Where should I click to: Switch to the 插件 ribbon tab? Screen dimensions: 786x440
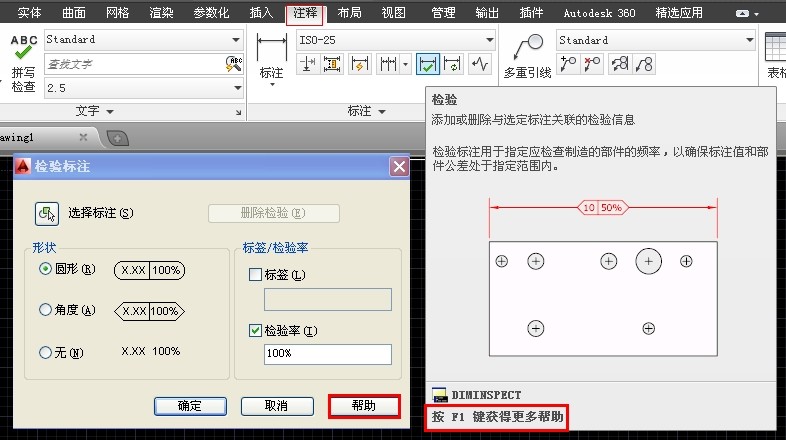coord(531,13)
